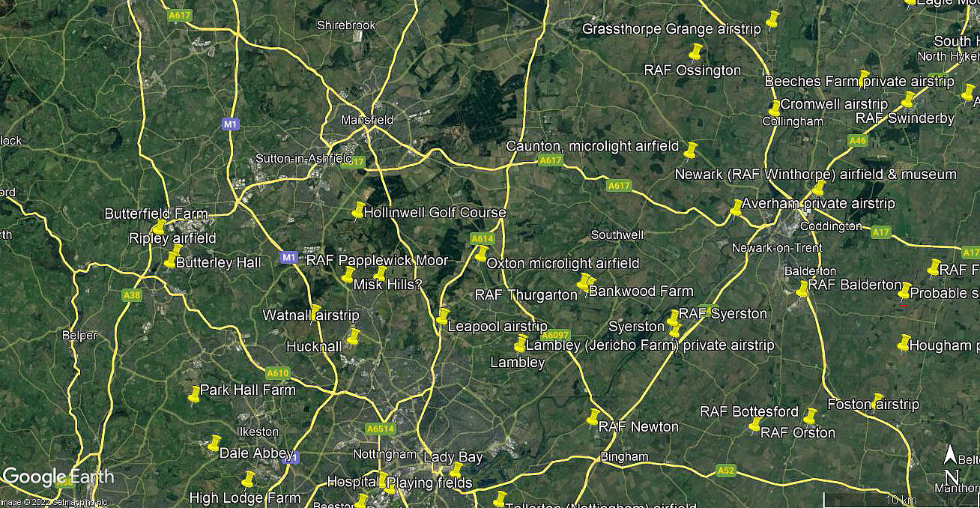Select the RAF Bottesford yellow pushpin
The height and width of the screenshot is (508, 980).
(x=809, y=416)
